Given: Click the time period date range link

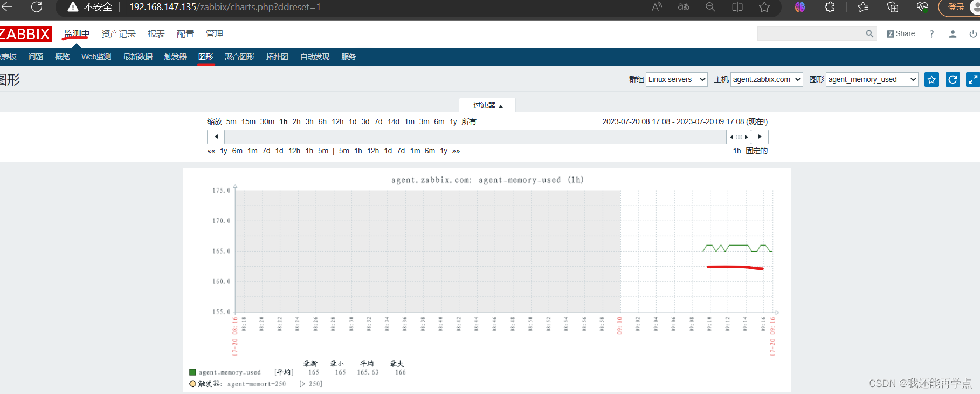Looking at the screenshot, I should [685, 121].
